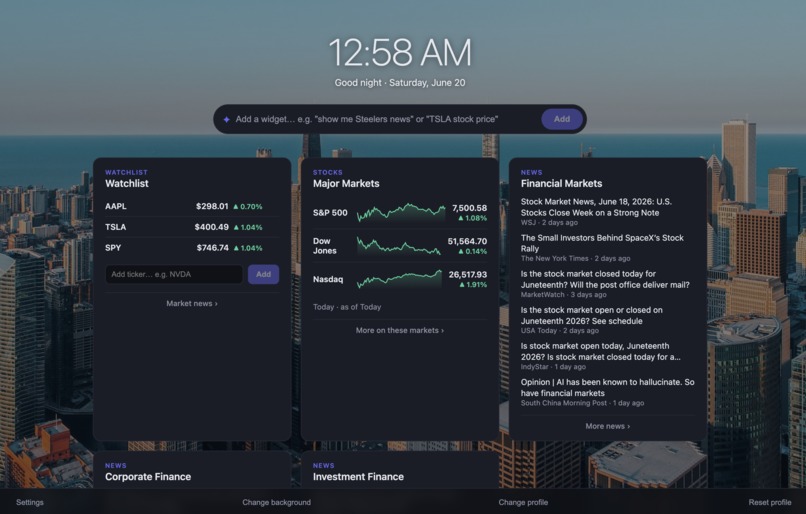Open the More news link

point(608,426)
